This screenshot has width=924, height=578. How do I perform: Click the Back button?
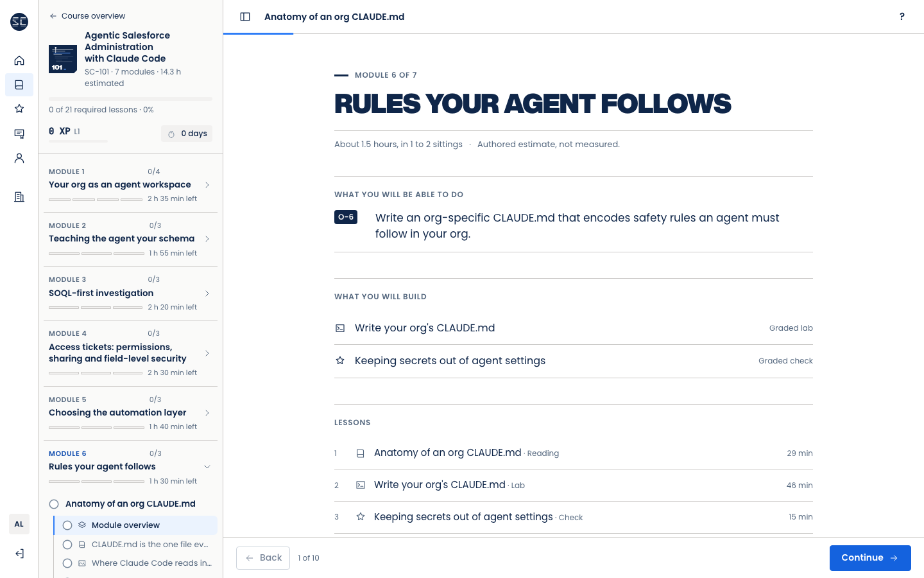click(263, 558)
